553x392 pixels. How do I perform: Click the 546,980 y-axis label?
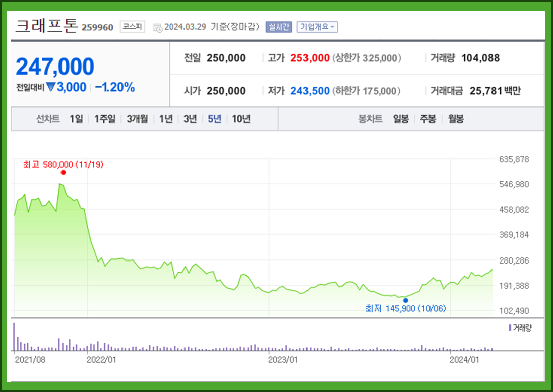click(514, 184)
